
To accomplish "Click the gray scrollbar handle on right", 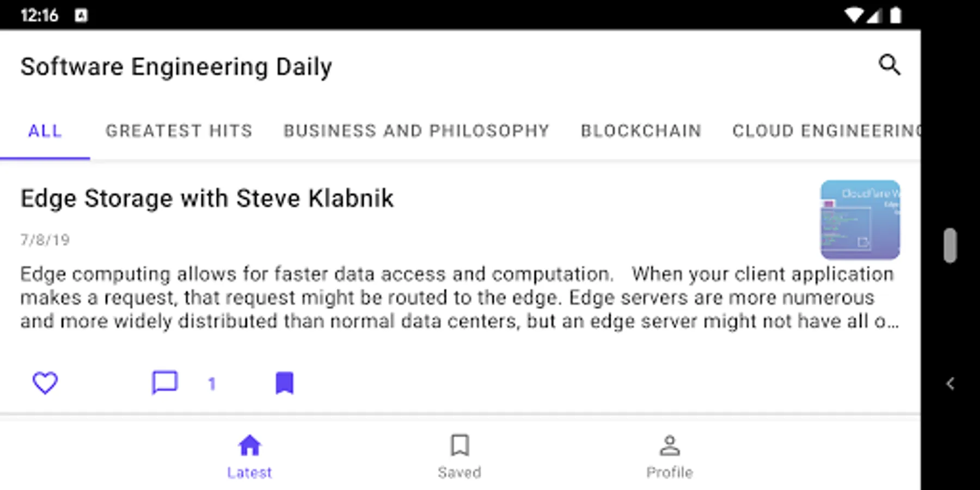I will (950, 246).
